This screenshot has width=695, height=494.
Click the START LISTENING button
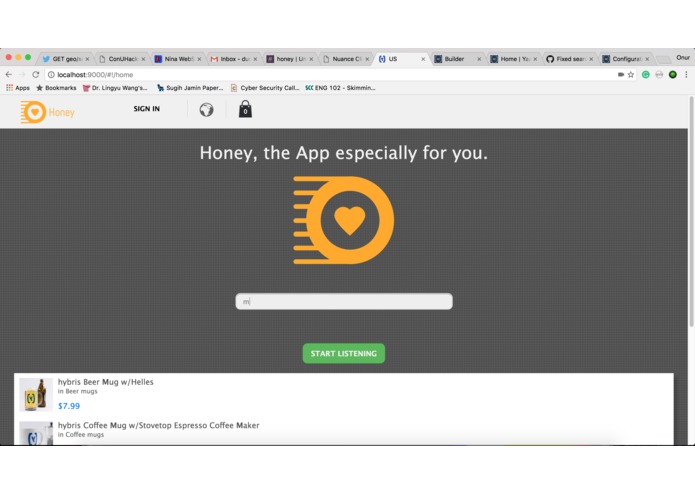click(x=344, y=354)
